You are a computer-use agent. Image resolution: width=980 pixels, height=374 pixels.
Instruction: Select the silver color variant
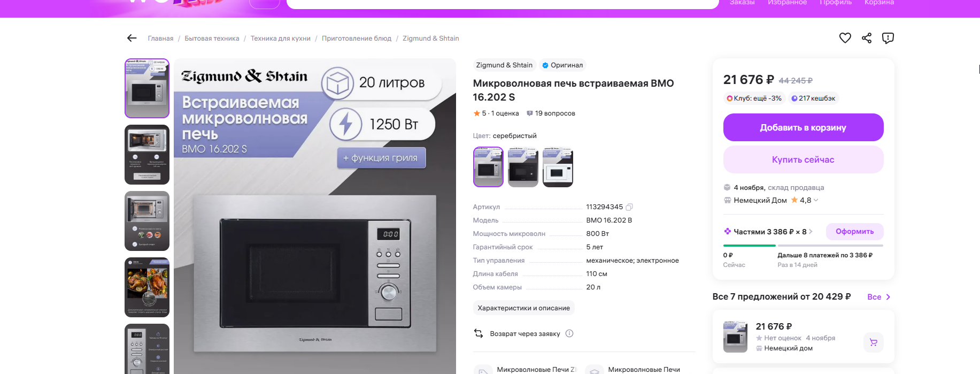pos(488,167)
